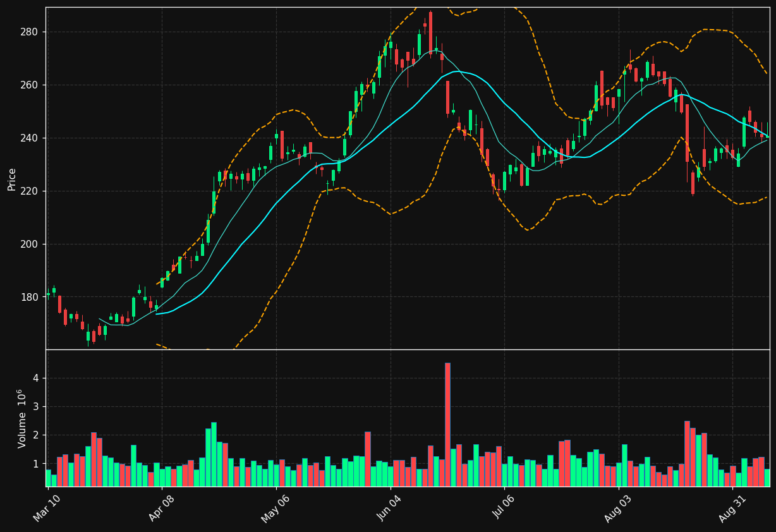This screenshot has height=532, width=776.
Task: Click the tall red candlestick peaking near 287
Action: click(430, 33)
